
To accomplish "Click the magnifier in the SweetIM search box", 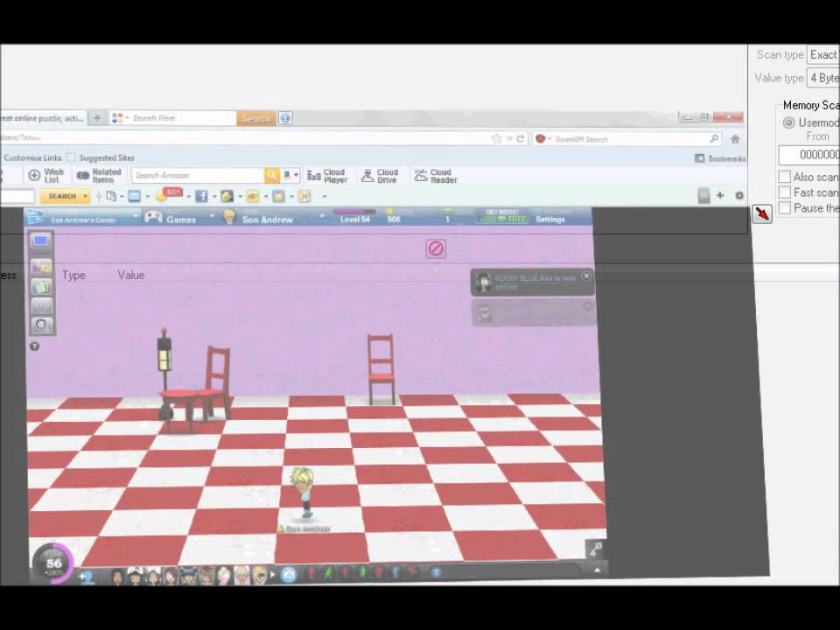I will coord(714,139).
